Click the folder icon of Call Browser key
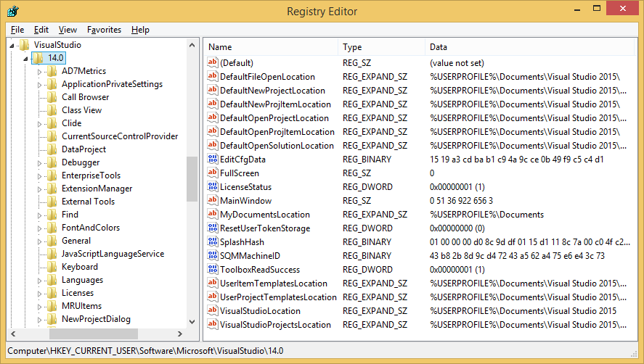Viewport: 644px width, 364px height. point(52,97)
